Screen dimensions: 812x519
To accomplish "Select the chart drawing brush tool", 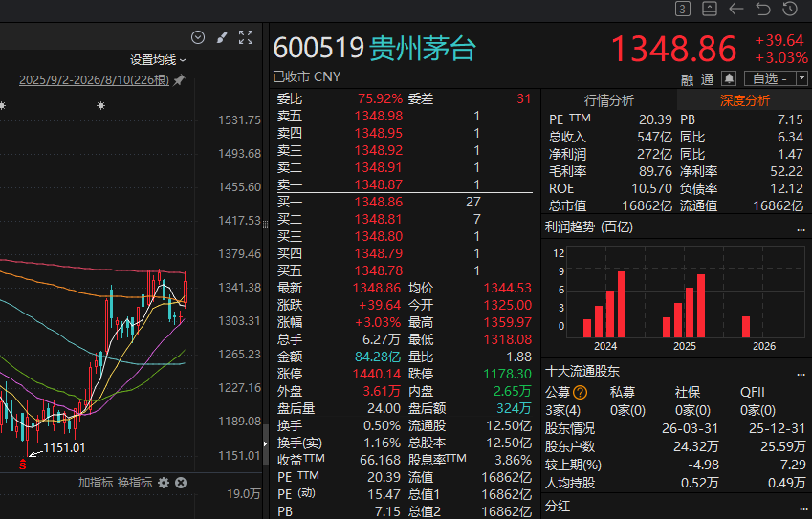I will [222, 37].
